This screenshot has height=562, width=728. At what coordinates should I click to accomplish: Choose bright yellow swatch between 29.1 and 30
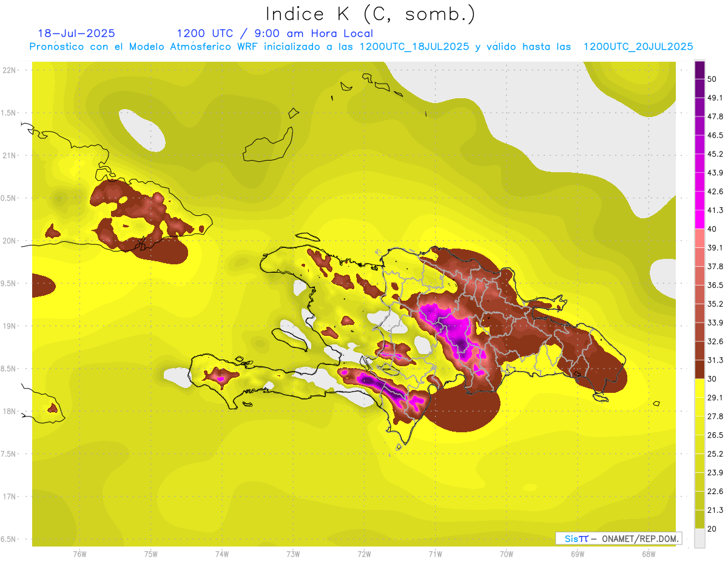699,387
